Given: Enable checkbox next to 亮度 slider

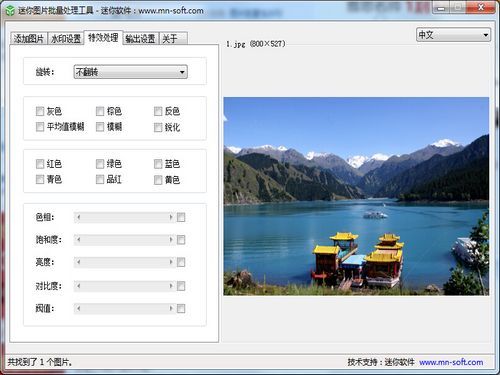Looking at the screenshot, I should click(x=181, y=262).
